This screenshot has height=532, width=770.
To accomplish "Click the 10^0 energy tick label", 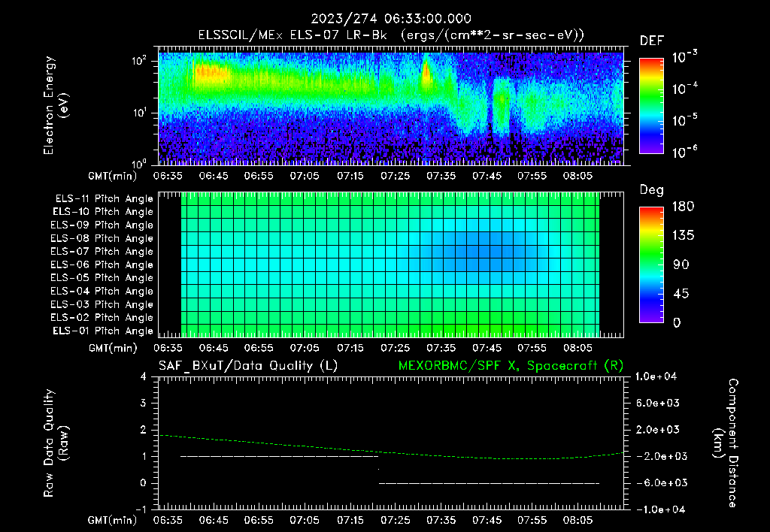I will pyautogui.click(x=139, y=163).
